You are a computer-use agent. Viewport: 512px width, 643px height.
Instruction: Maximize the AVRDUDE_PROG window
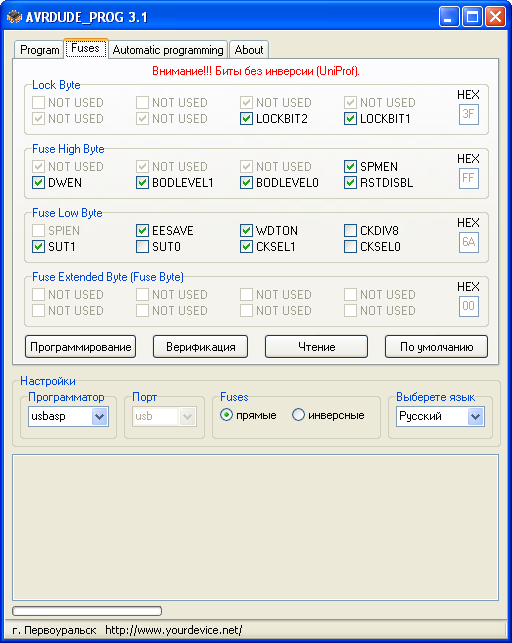click(x=472, y=17)
